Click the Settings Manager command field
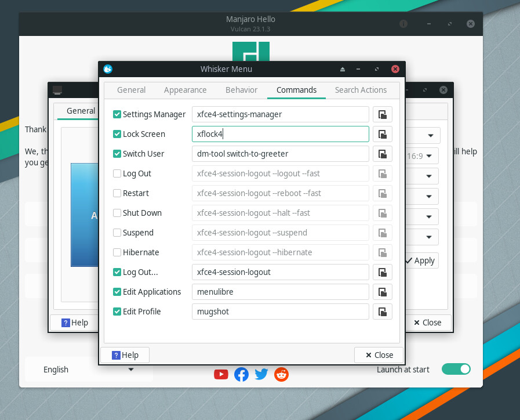520x420 pixels. point(281,114)
